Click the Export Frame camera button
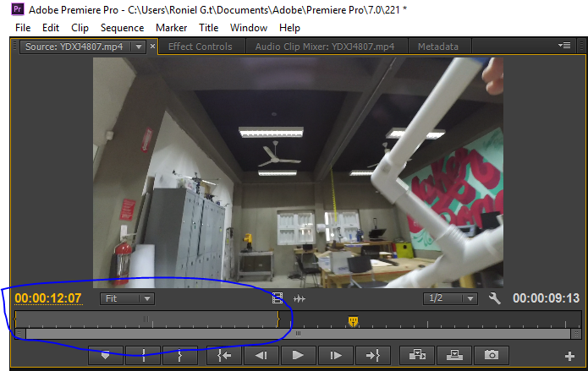The image size is (588, 371). click(492, 355)
